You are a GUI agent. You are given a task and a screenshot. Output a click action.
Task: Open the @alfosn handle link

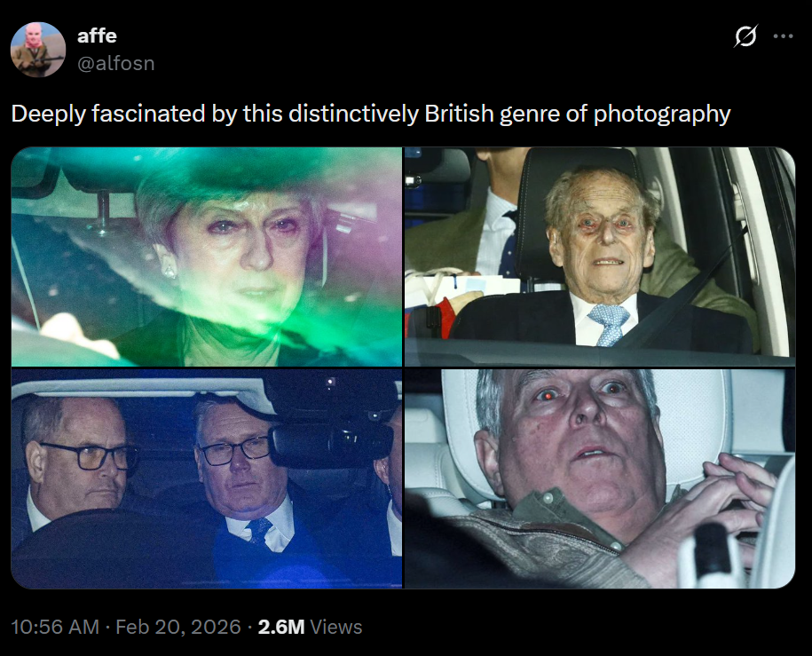tap(116, 63)
